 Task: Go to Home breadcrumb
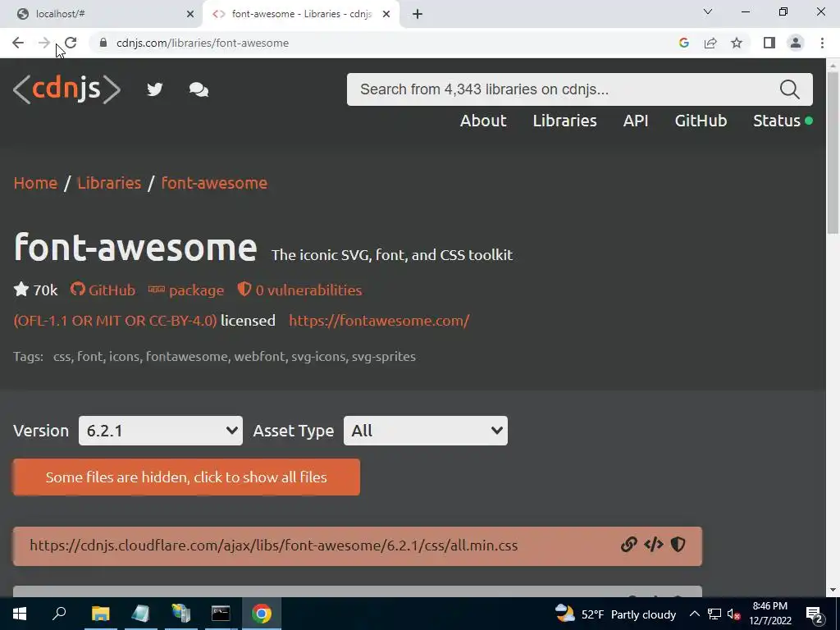coord(35,183)
